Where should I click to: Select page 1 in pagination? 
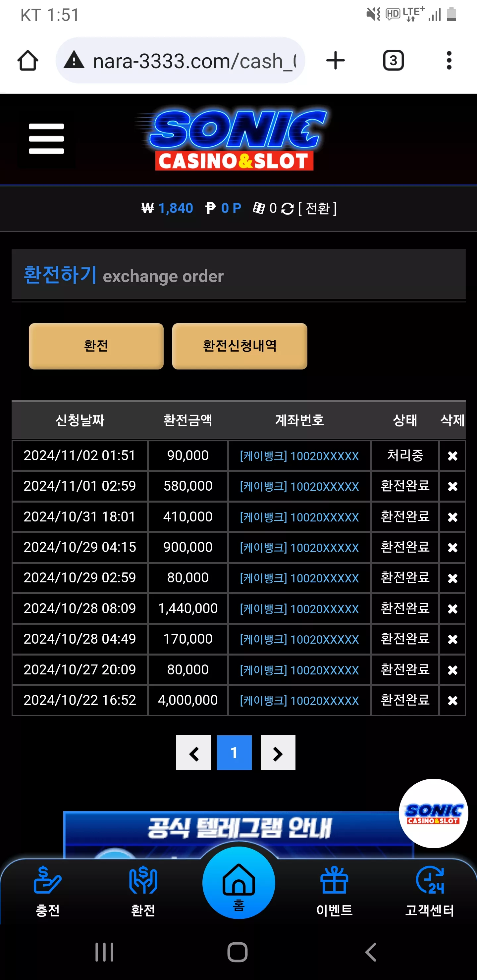tap(234, 753)
